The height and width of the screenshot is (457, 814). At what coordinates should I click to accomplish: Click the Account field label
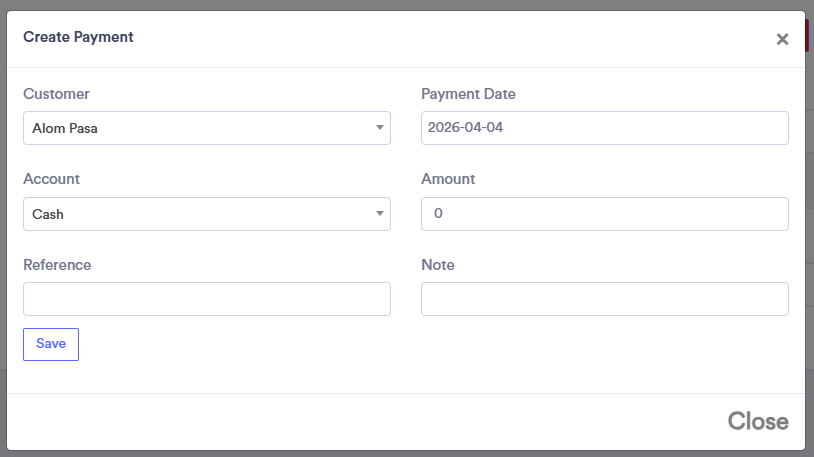[x=51, y=179]
